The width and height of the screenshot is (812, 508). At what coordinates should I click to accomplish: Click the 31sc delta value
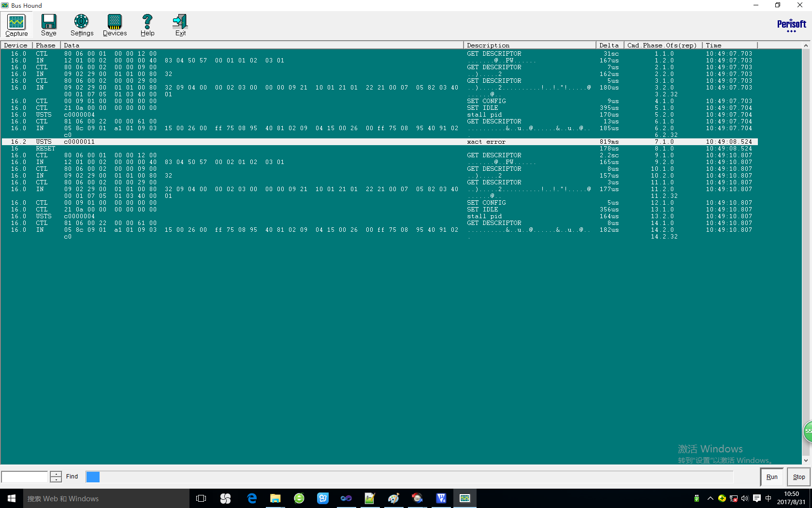(611, 54)
